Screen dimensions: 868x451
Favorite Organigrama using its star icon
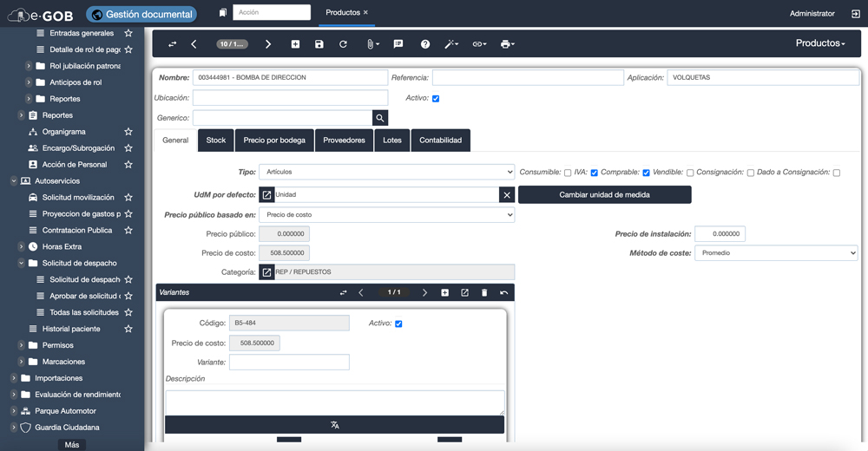[128, 132]
